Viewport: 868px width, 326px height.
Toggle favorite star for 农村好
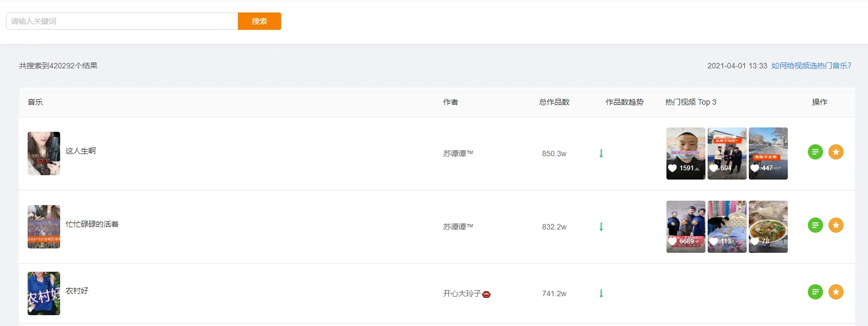[x=836, y=291]
